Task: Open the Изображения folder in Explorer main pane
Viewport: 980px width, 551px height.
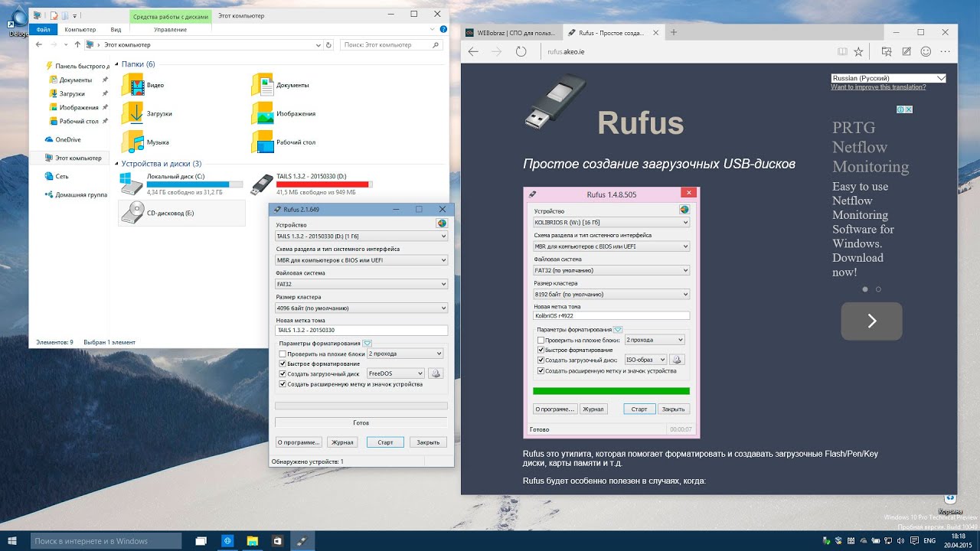Action: pyautogui.click(x=283, y=113)
